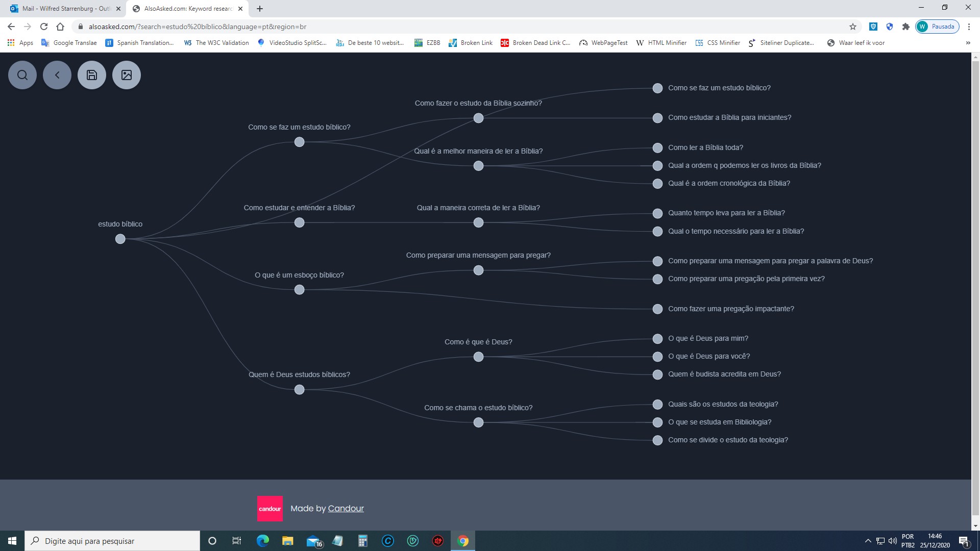Click leaf Quem é budista acredita em Deus
The width and height of the screenshot is (980, 551).
(x=657, y=374)
